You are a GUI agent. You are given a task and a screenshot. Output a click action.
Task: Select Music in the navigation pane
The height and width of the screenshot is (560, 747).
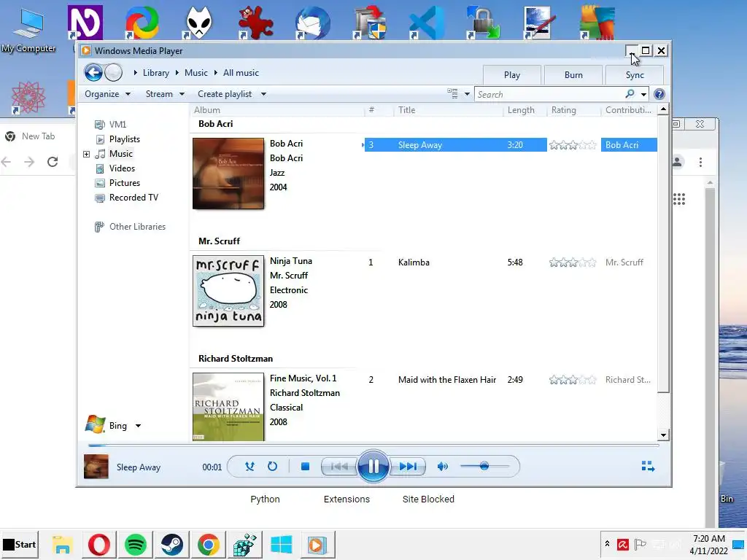coord(120,154)
